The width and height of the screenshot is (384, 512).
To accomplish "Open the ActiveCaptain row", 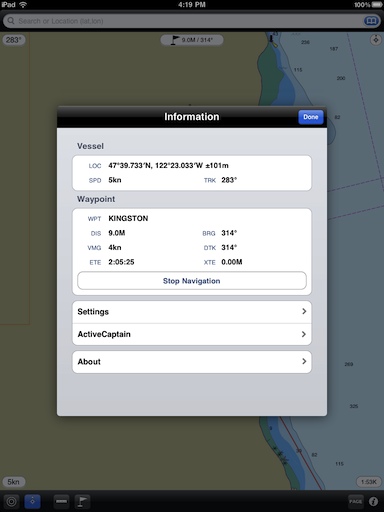I will click(192, 334).
